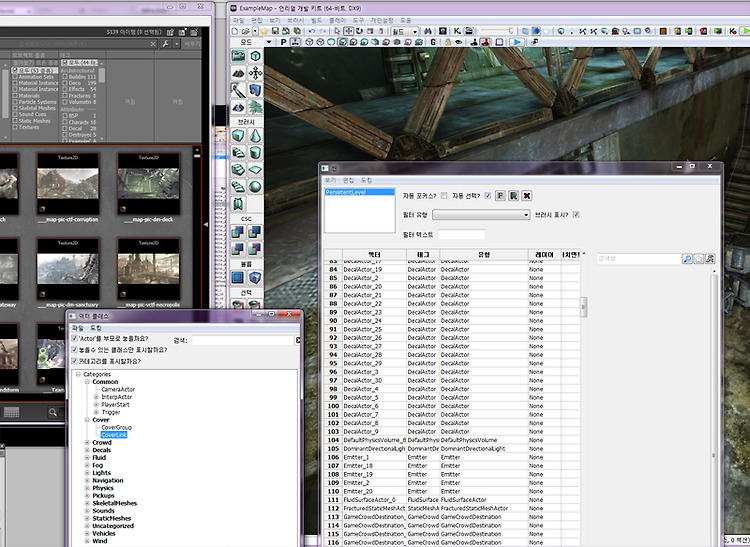Activate terrain editing mode icon
This screenshot has width=750, height=547.
(238, 73)
